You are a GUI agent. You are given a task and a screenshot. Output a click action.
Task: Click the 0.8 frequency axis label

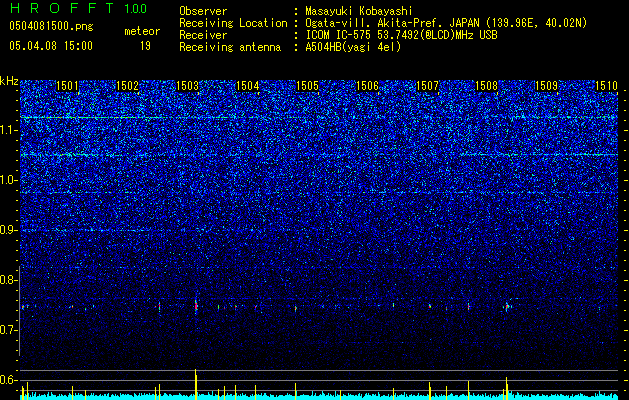click(9, 280)
